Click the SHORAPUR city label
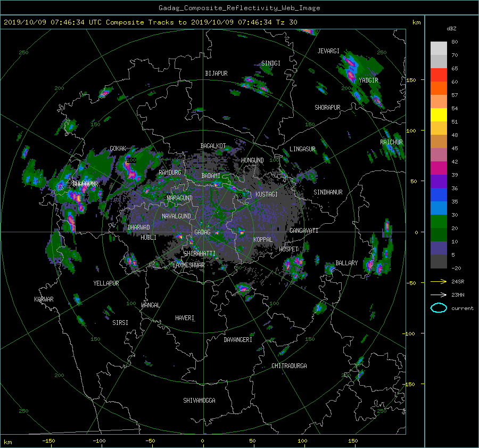 point(327,107)
